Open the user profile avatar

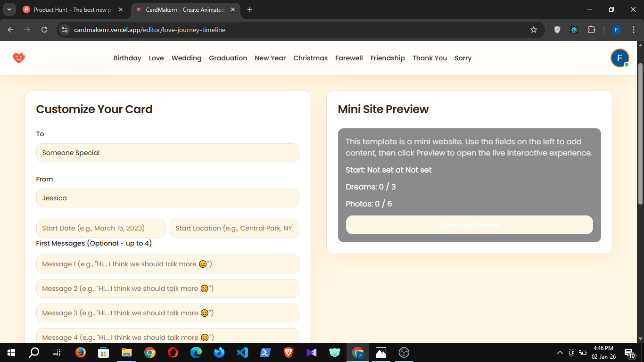coord(619,58)
